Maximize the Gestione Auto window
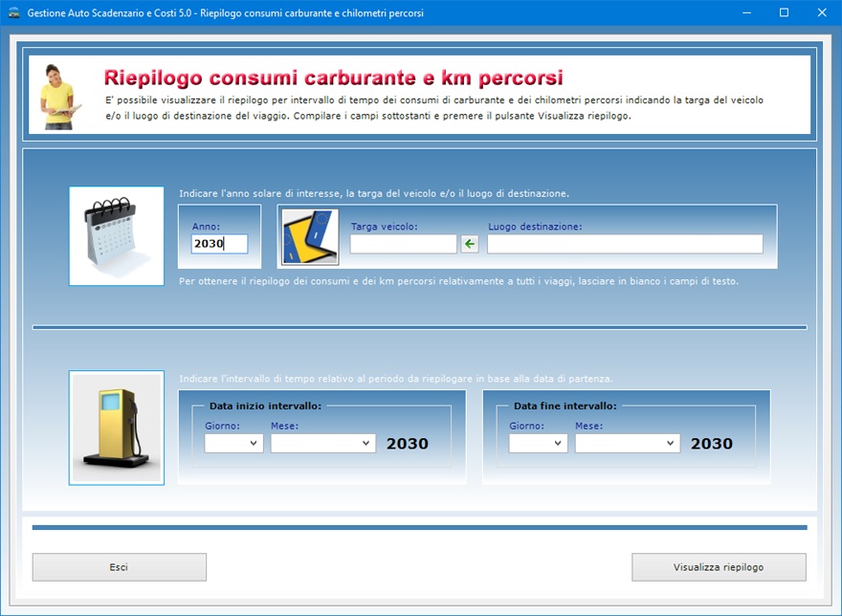 point(784,12)
